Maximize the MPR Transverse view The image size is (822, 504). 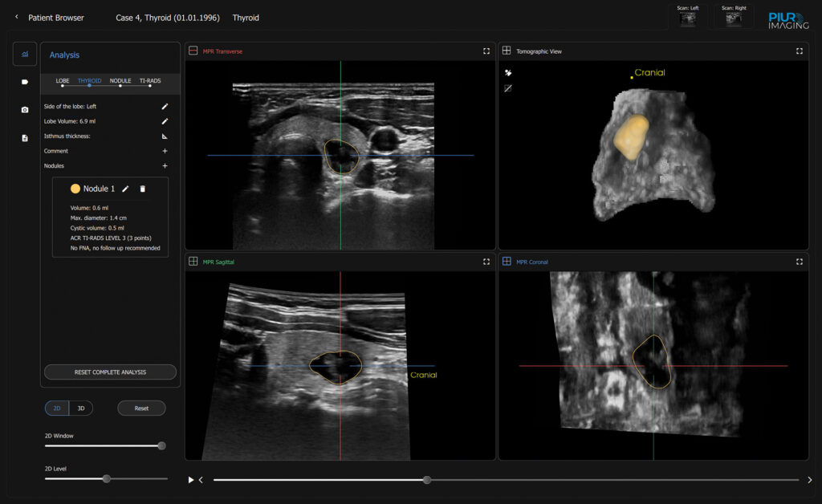pos(486,51)
